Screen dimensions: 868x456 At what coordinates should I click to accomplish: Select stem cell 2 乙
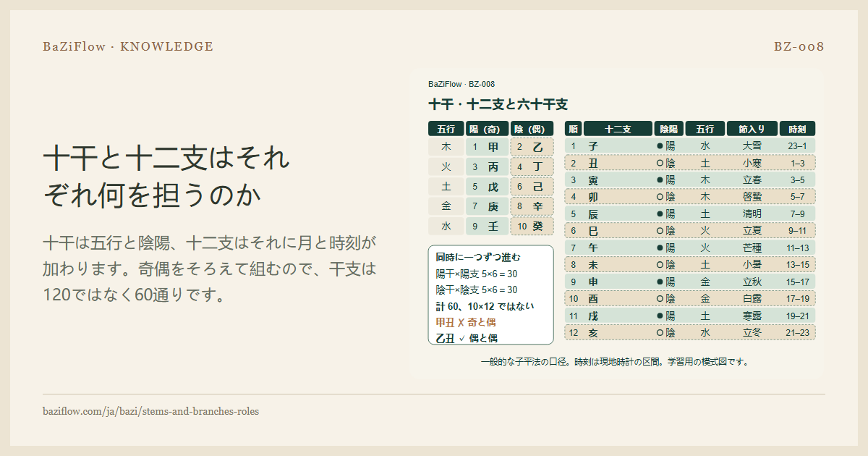[x=532, y=147]
